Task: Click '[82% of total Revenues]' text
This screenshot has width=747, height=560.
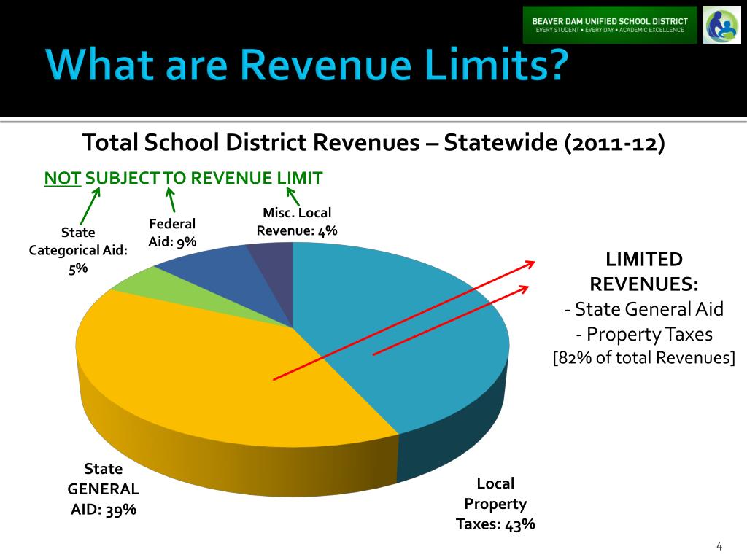Action: 644,357
